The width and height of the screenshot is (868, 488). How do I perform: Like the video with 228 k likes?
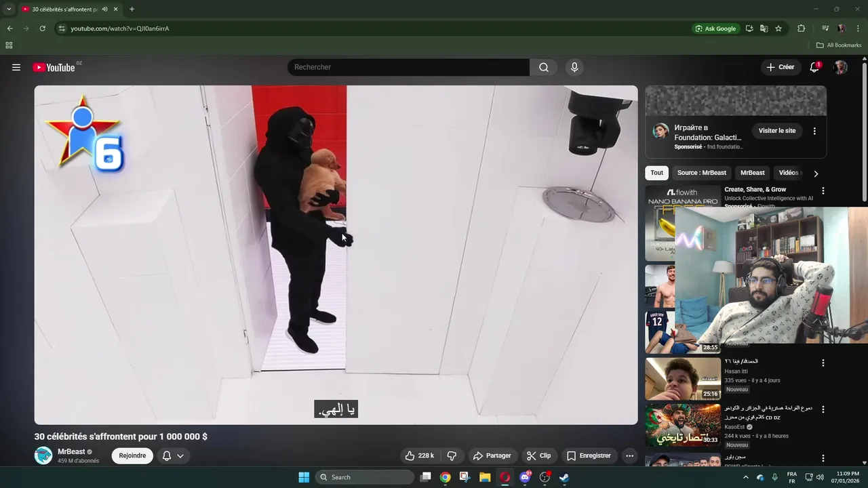(420, 455)
